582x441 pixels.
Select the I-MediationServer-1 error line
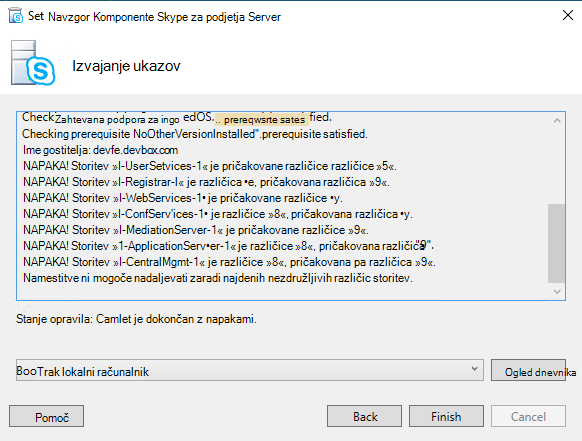pyautogui.click(x=196, y=230)
